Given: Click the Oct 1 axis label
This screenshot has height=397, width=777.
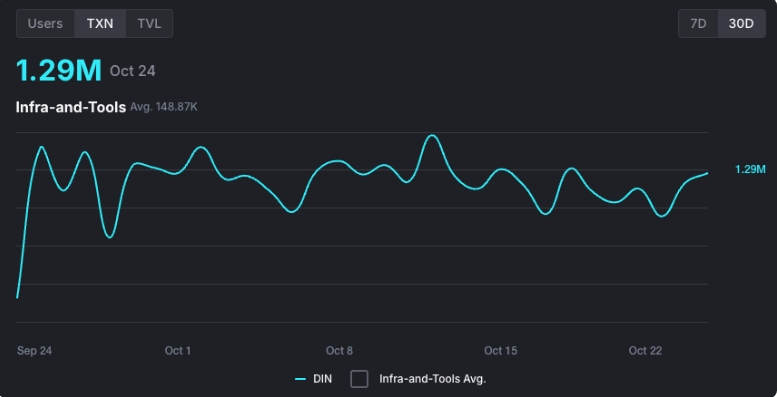Looking at the screenshot, I should [x=178, y=351].
